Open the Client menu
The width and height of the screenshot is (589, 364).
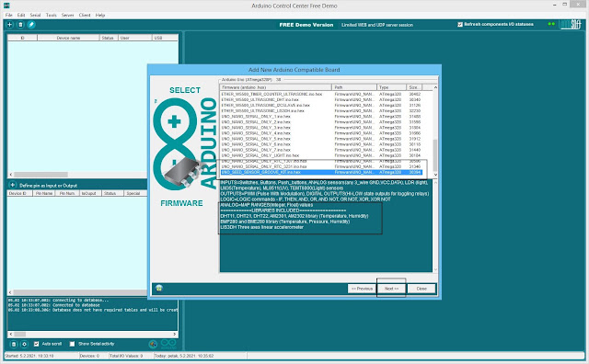click(x=85, y=15)
